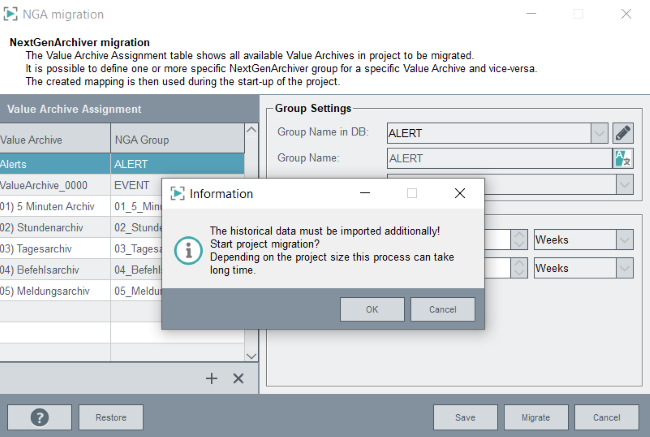Select the ALERT cell in NGA Group column

tap(177, 164)
